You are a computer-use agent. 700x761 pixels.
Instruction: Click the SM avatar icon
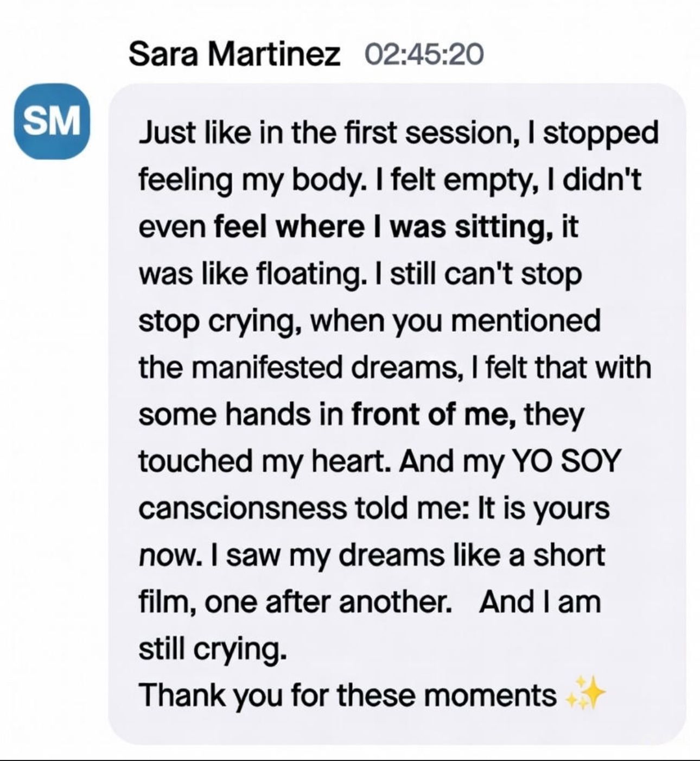point(53,122)
